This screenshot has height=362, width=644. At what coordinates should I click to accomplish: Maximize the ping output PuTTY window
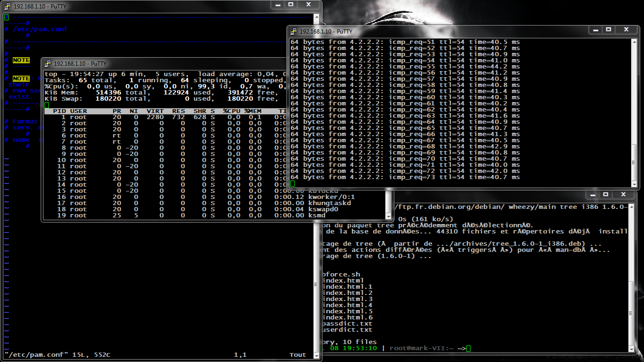pyautogui.click(x=609, y=29)
